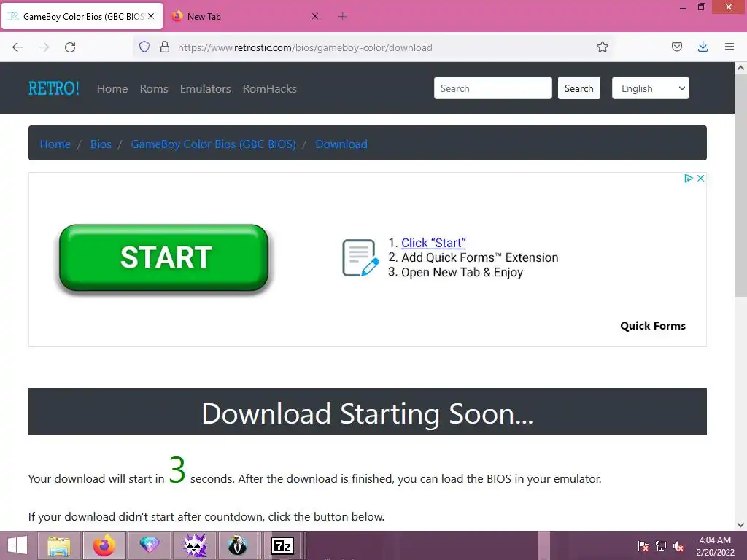Click the scrollbar down arrow
Viewport: 747px width, 560px height.
740,525
